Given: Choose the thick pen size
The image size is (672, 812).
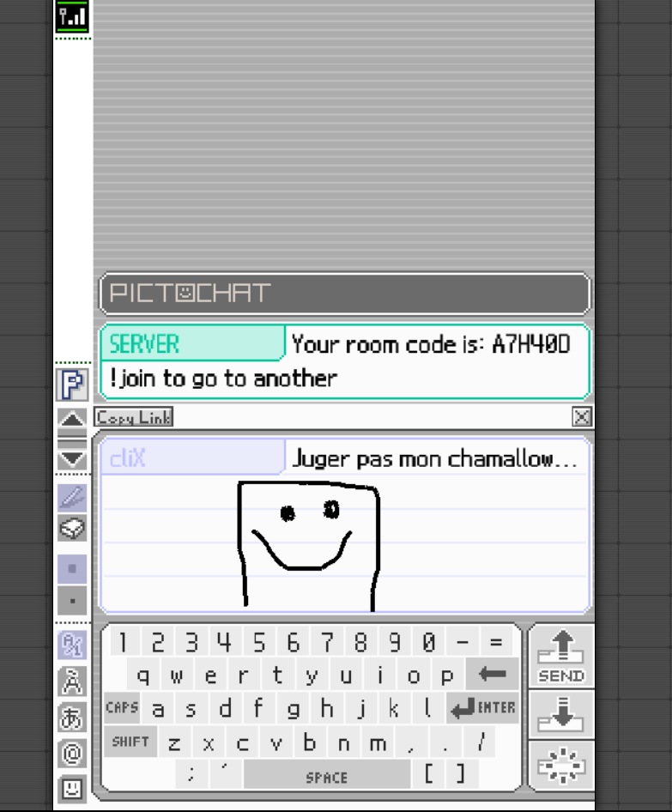Looking at the screenshot, I should 72,568.
